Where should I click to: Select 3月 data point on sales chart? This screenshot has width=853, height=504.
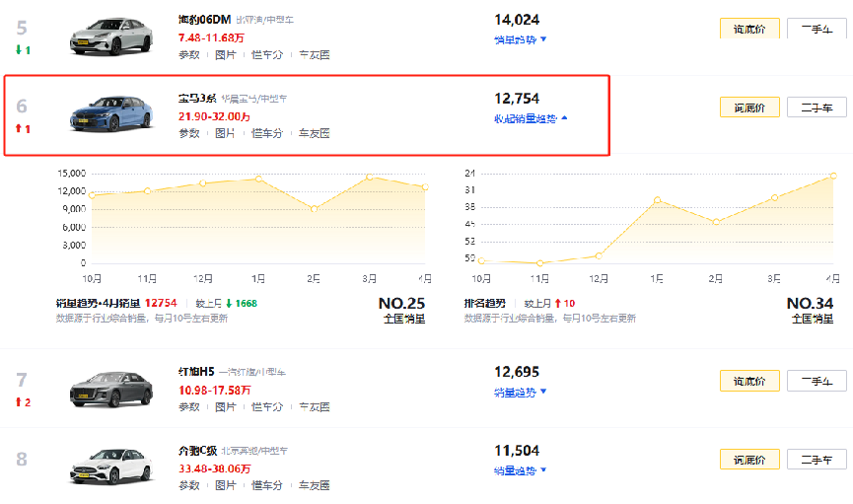(370, 177)
